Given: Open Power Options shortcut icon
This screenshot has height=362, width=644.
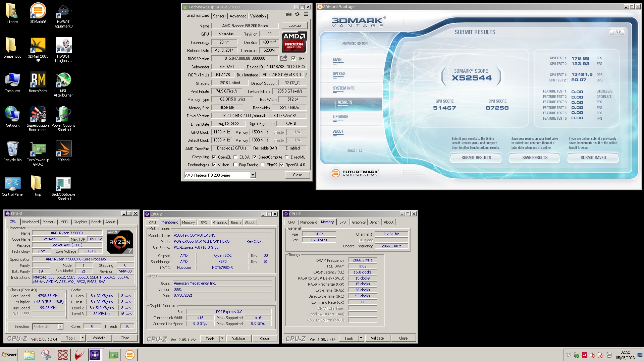Looking at the screenshot, I should tap(63, 119).
